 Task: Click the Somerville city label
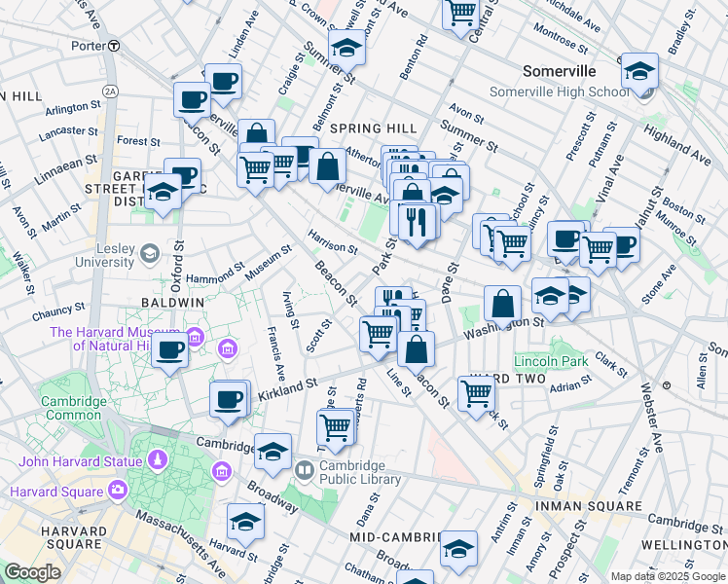tap(560, 71)
